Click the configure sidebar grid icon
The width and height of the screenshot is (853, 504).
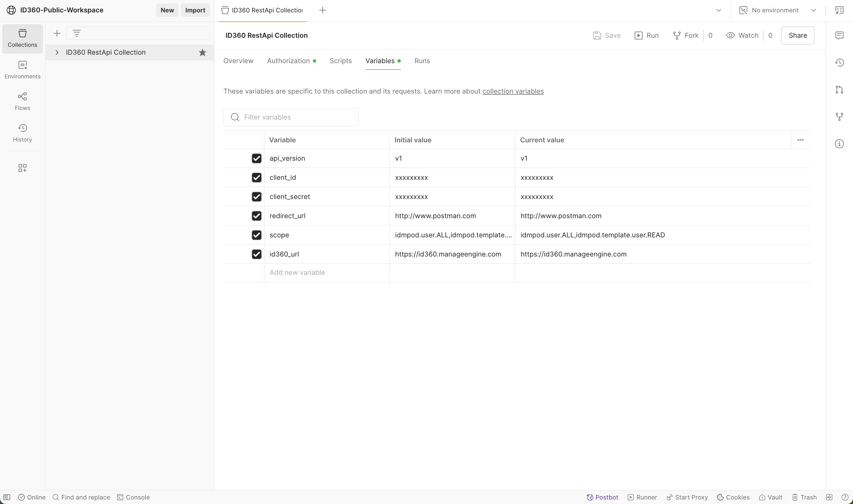[x=23, y=168]
